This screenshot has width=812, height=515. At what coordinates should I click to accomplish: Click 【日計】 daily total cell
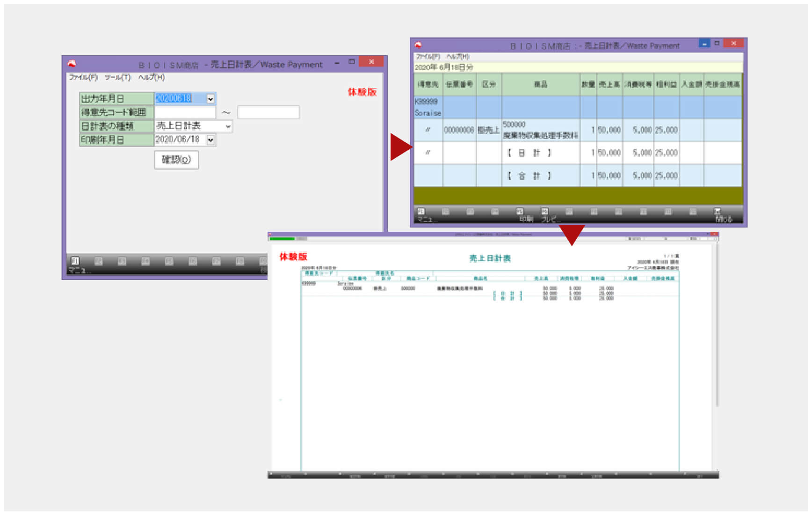pos(541,153)
